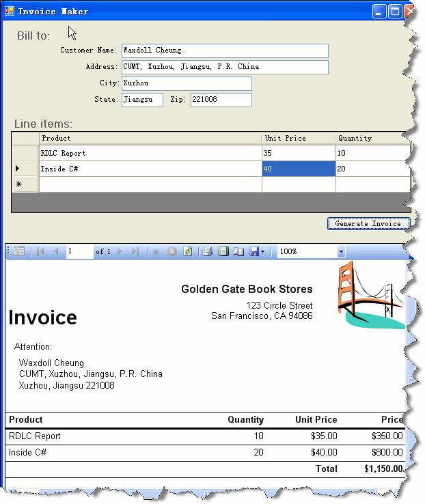Click the new row asterisk header
The image size is (425, 504).
tap(25, 184)
